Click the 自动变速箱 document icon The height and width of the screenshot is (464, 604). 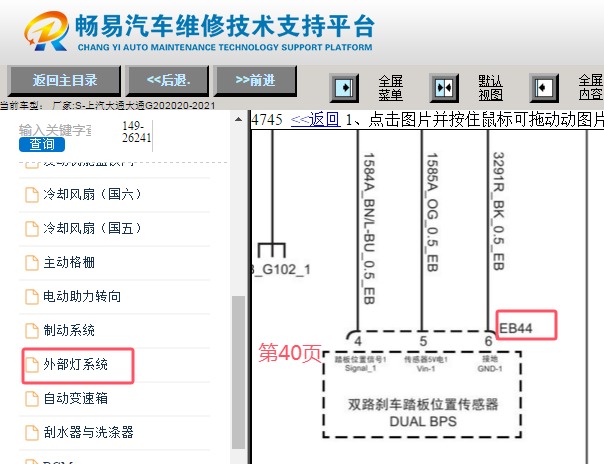pos(32,399)
